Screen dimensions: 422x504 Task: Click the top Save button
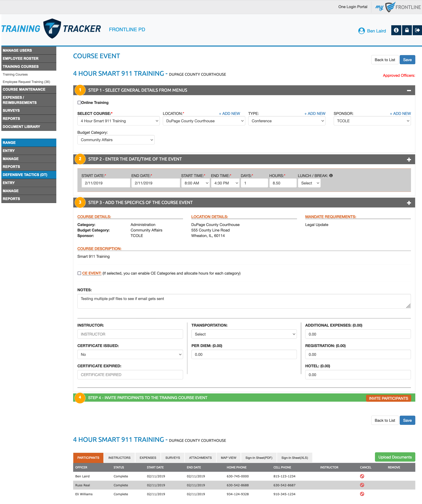pyautogui.click(x=407, y=60)
